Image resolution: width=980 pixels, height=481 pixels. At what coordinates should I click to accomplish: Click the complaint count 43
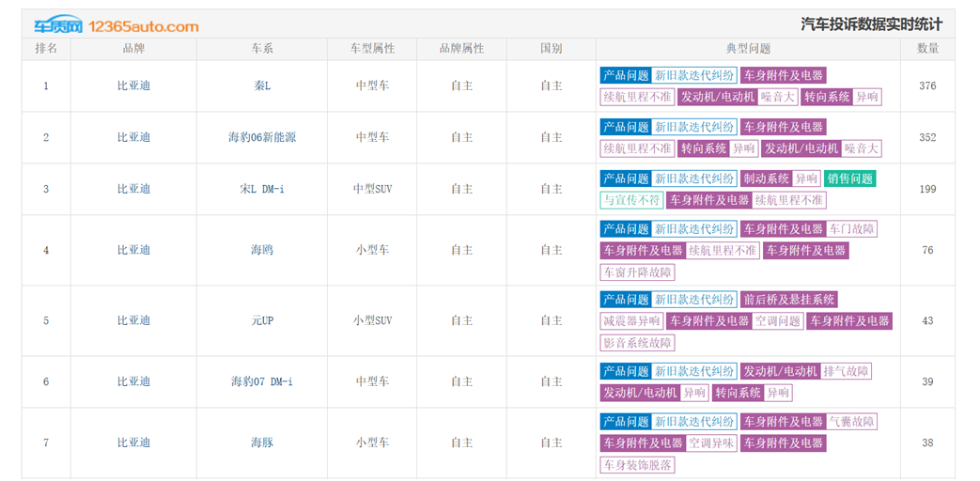pyautogui.click(x=927, y=321)
